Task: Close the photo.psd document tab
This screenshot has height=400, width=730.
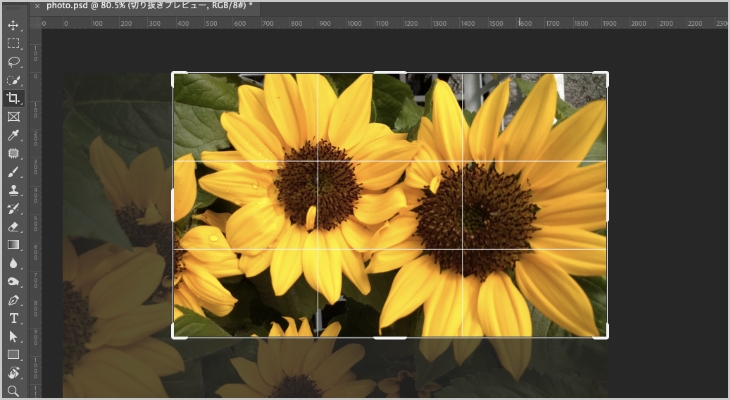Action: click(37, 6)
